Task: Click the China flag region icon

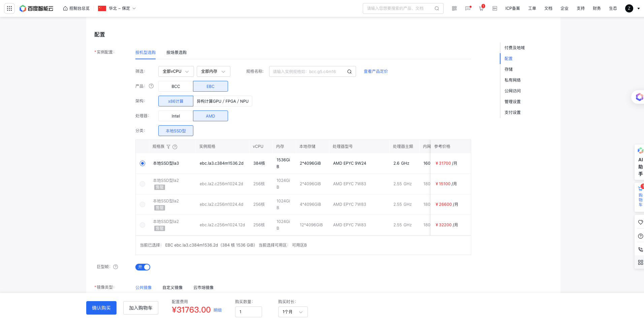Action: click(x=102, y=8)
